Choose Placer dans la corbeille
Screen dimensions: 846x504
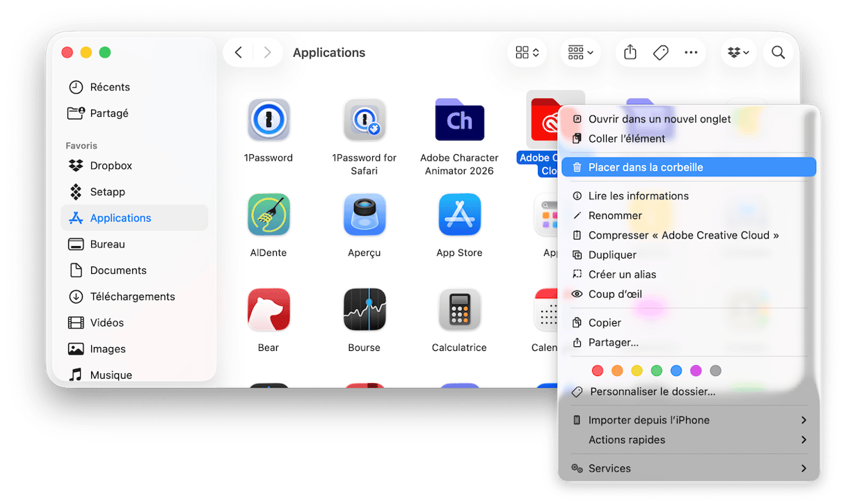(689, 167)
